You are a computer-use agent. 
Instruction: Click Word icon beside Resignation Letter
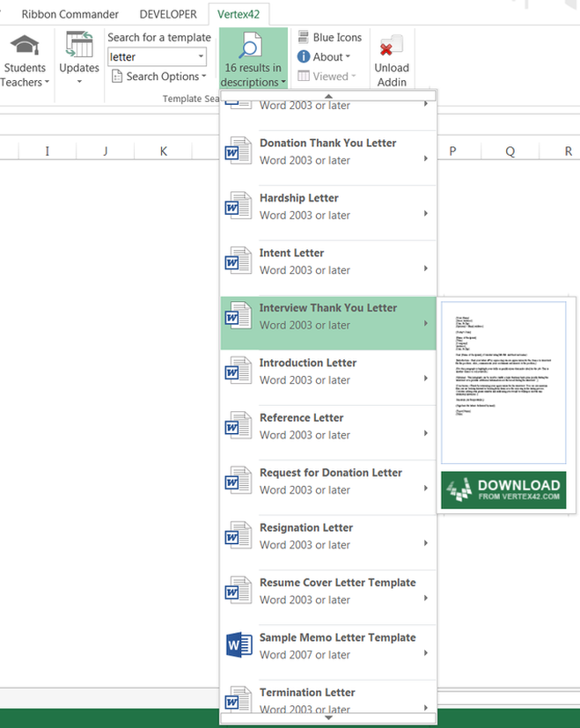pyautogui.click(x=239, y=536)
